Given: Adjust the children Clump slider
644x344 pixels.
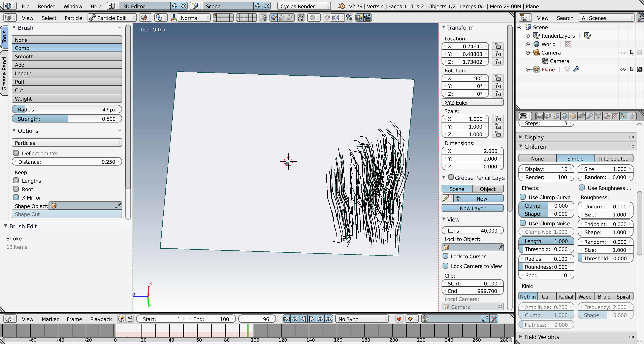Looking at the screenshot, I should click(x=546, y=206).
